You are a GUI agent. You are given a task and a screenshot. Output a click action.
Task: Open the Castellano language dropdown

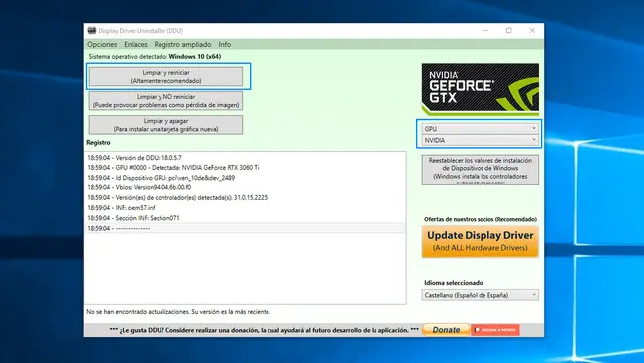tap(481, 295)
